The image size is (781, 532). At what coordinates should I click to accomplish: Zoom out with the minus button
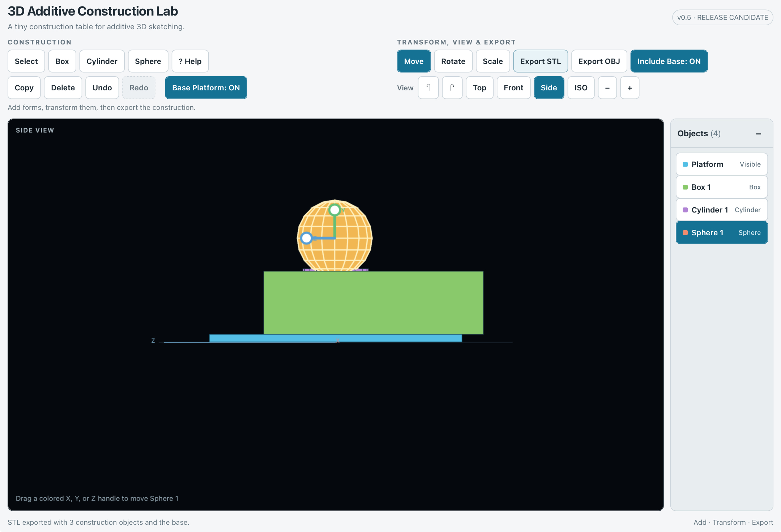[x=607, y=87]
